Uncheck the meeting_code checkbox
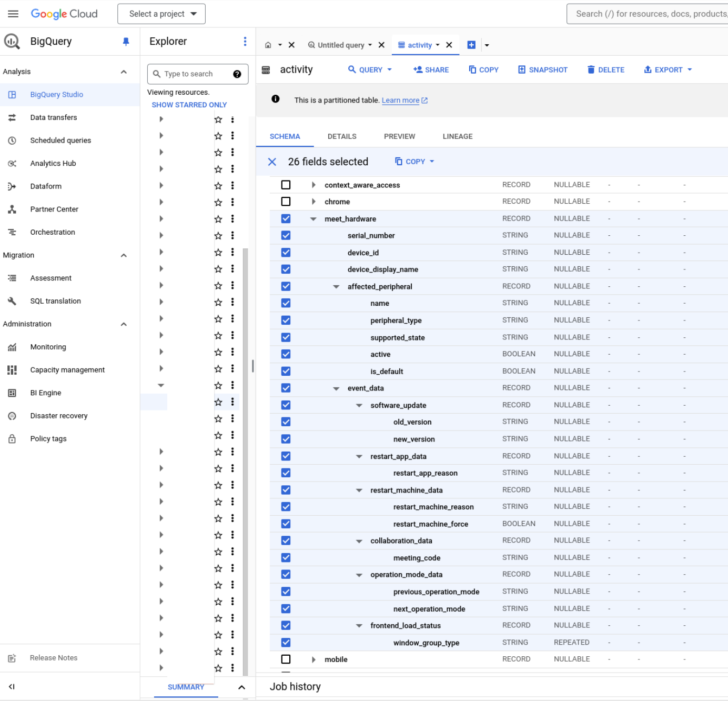The width and height of the screenshot is (728, 701). (286, 558)
